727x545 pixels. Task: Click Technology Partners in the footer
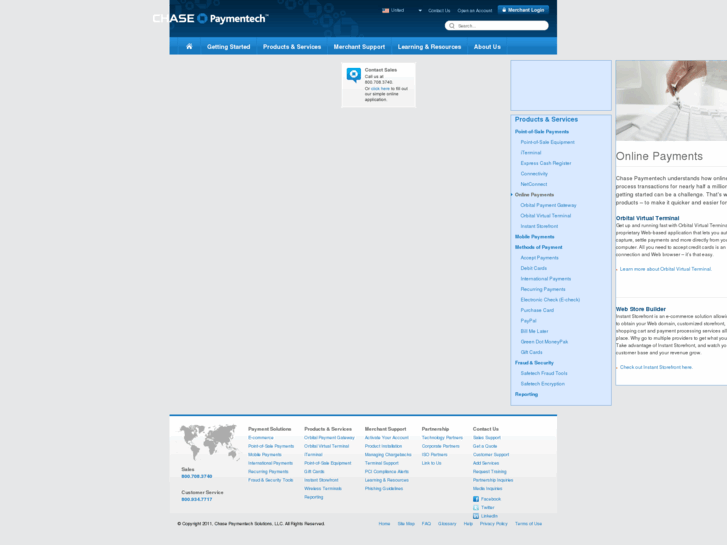(x=442, y=438)
